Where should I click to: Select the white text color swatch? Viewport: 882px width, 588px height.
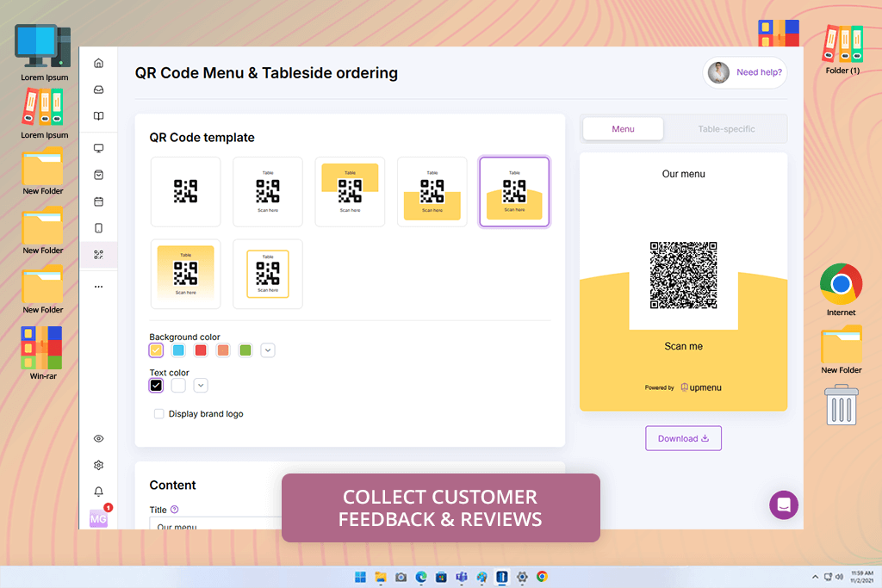tap(178, 385)
